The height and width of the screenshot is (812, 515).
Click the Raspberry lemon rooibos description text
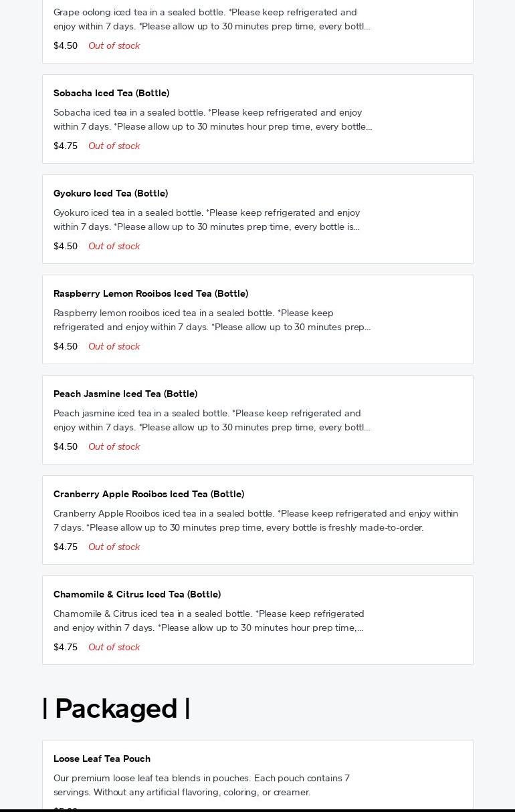point(211,320)
